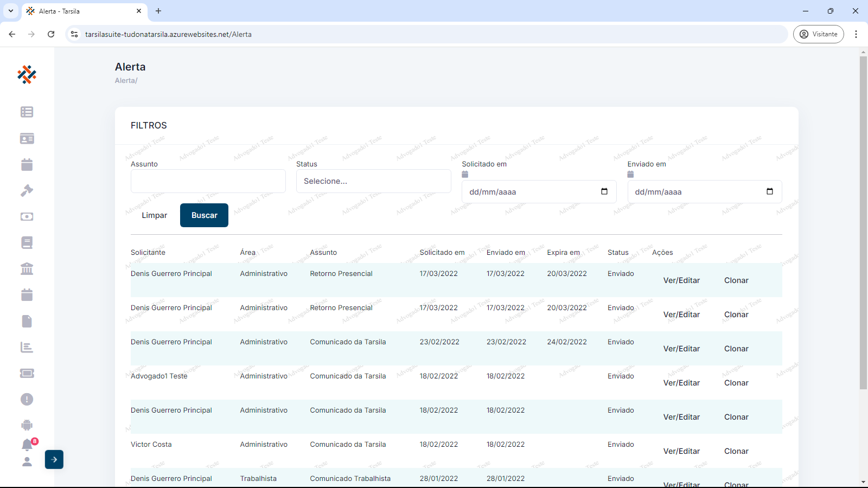Click the Android robot sidebar icon

27,425
